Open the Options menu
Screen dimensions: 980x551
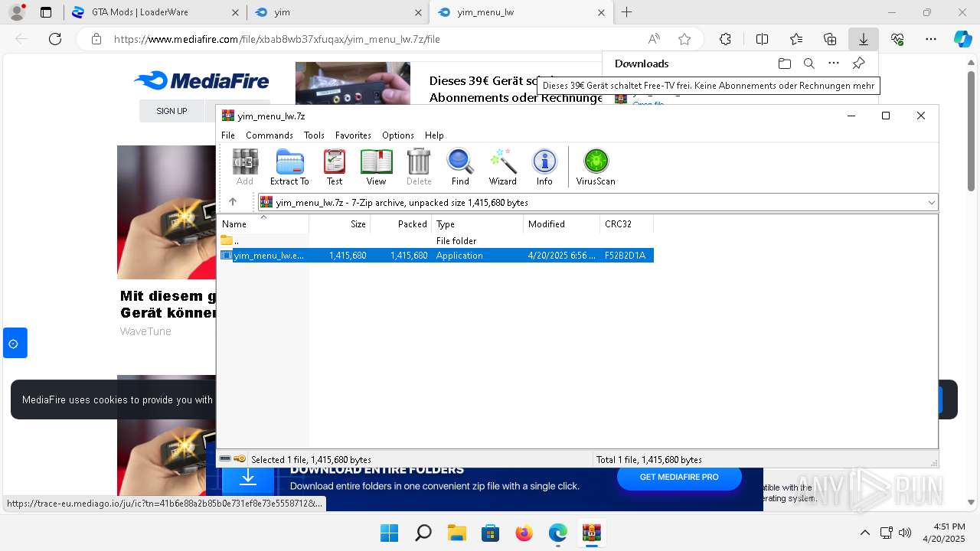398,135
